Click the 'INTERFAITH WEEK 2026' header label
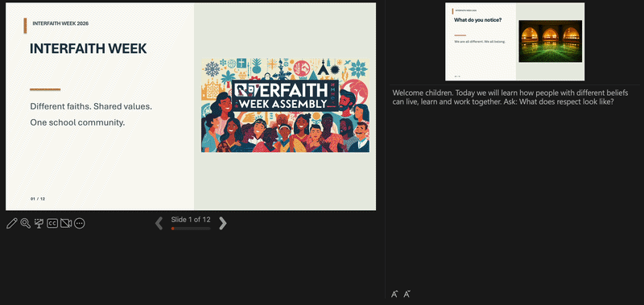This screenshot has height=305, width=644. tap(60, 23)
